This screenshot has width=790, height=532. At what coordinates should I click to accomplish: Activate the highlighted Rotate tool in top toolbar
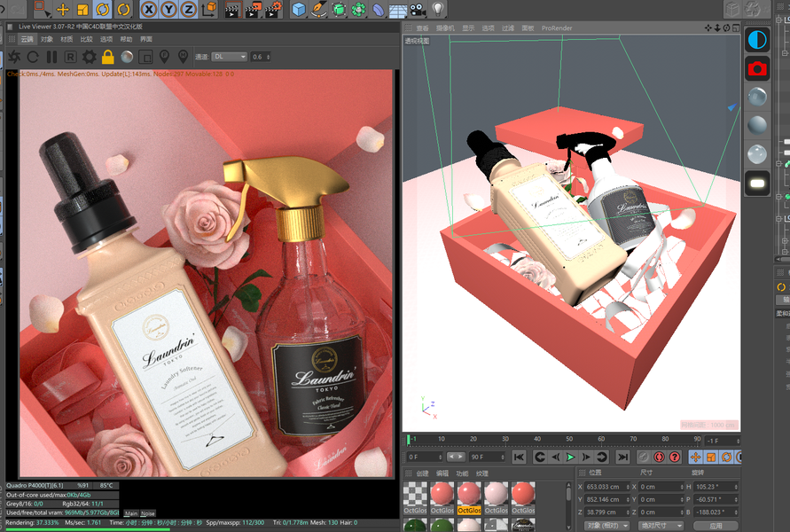point(103,9)
